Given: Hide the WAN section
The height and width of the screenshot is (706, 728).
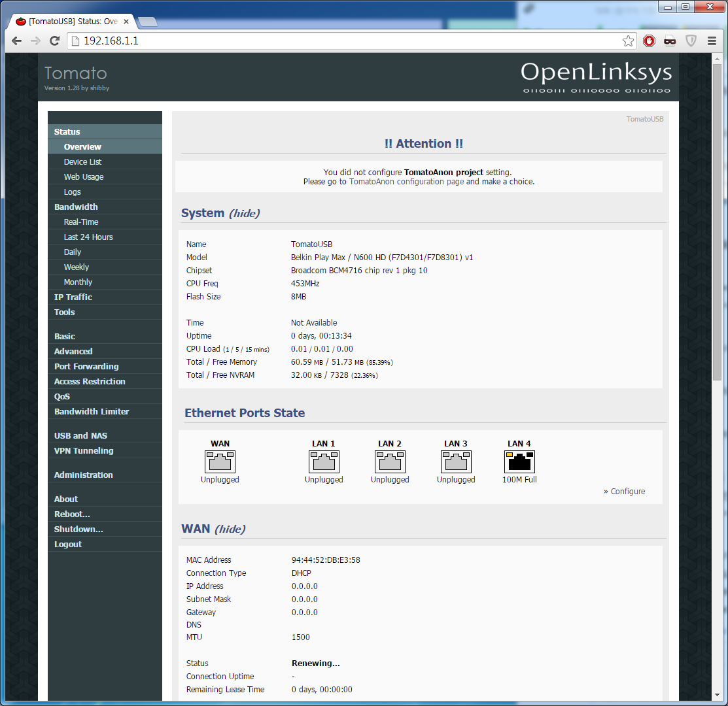Looking at the screenshot, I should point(230,529).
